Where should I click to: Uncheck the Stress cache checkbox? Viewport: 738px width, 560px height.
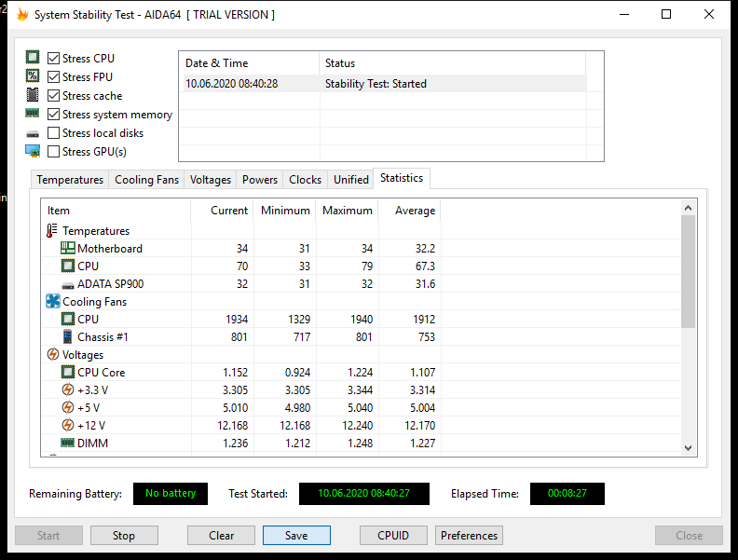(54, 96)
